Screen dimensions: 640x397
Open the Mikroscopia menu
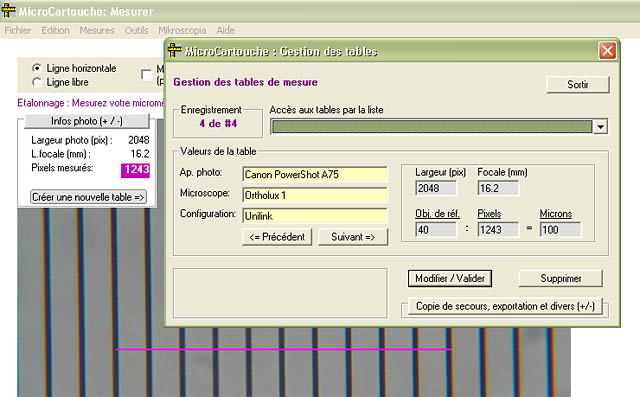182,30
